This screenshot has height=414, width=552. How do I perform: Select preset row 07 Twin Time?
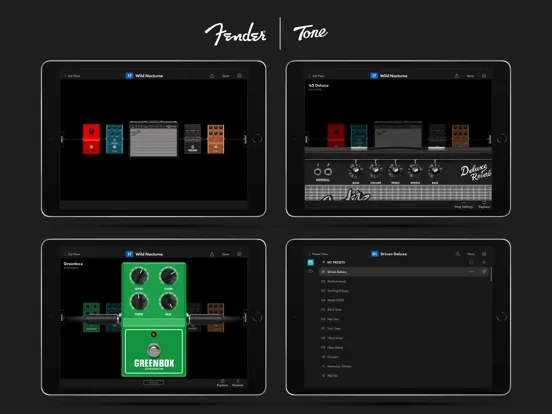point(404,328)
